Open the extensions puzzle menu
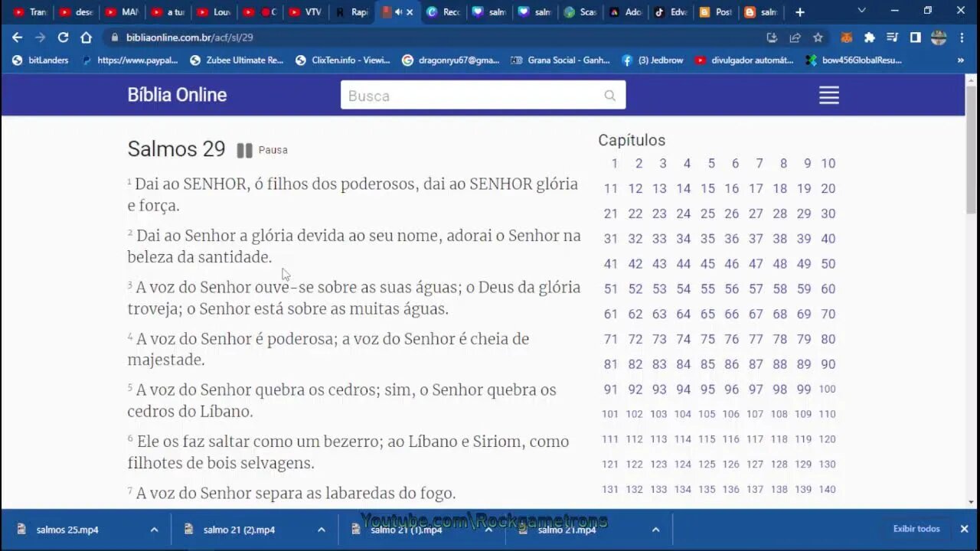980x551 pixels. (x=870, y=37)
